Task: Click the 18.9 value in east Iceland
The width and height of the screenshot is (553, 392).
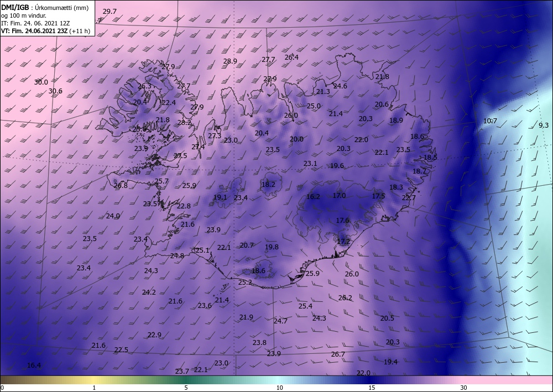Action: pyautogui.click(x=396, y=121)
